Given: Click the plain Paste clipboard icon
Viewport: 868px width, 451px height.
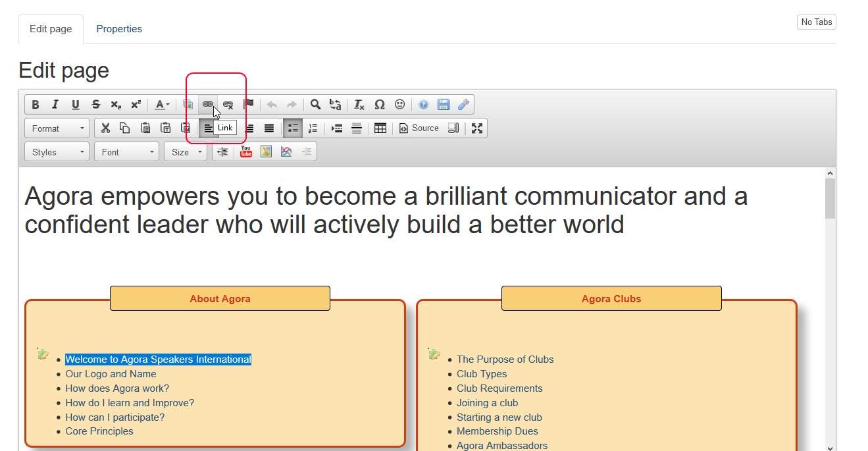Looking at the screenshot, I should pos(145,128).
